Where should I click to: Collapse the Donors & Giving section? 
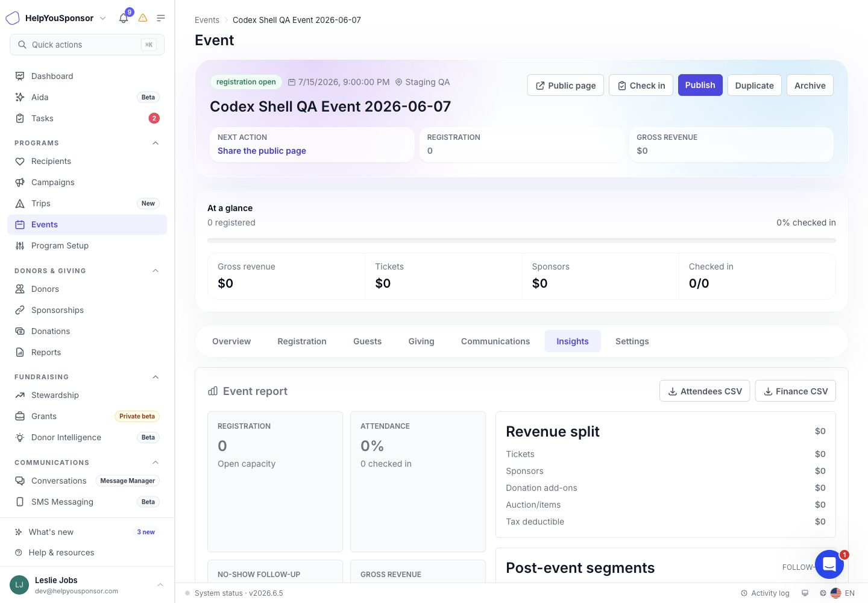click(x=156, y=271)
